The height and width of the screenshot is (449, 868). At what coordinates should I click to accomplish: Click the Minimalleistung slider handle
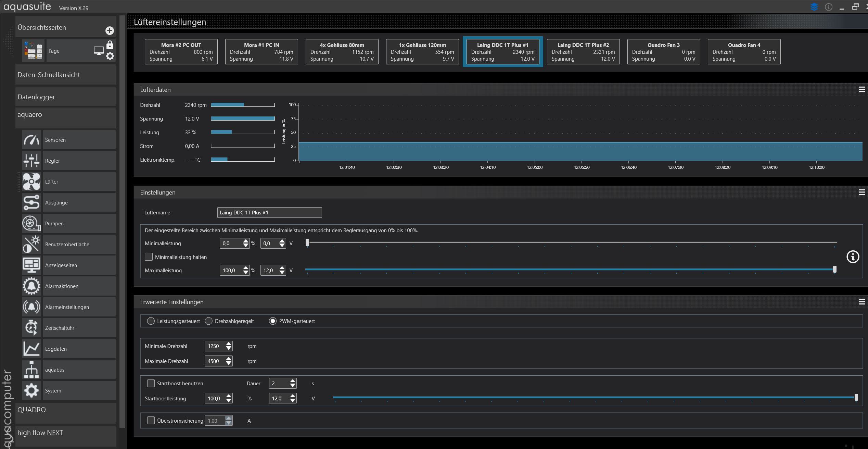click(307, 242)
